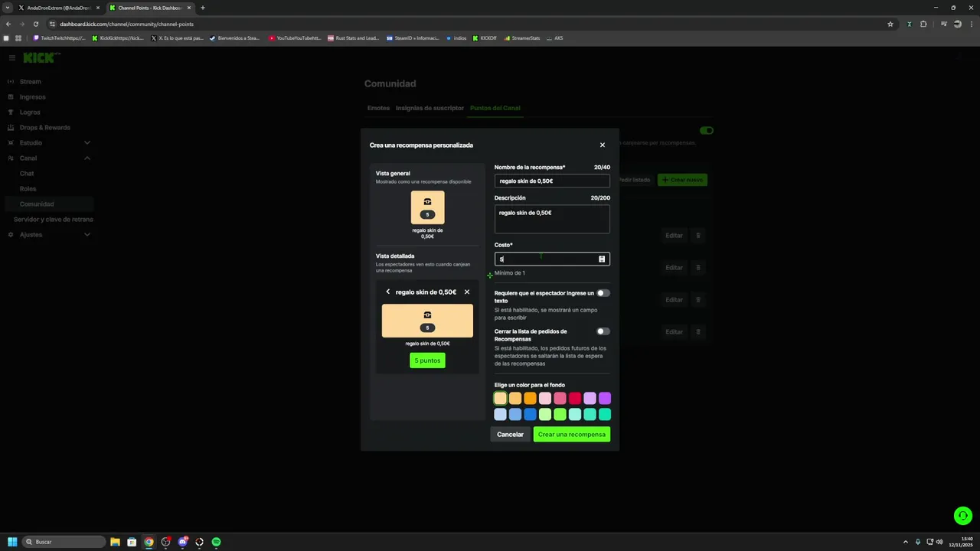Open Roles under Canal
This screenshot has height=551, width=980.
click(28, 189)
